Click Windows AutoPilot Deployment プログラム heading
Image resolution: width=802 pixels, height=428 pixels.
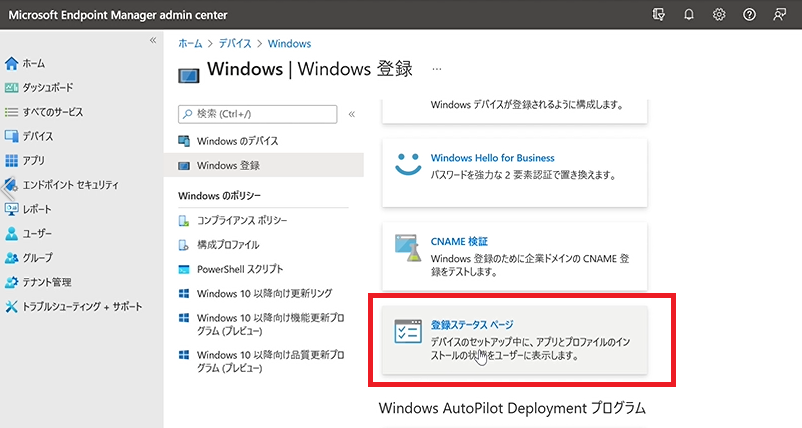[512, 409]
